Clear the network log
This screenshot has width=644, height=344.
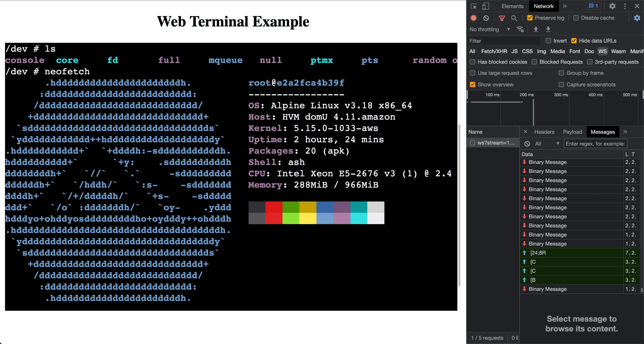point(486,18)
